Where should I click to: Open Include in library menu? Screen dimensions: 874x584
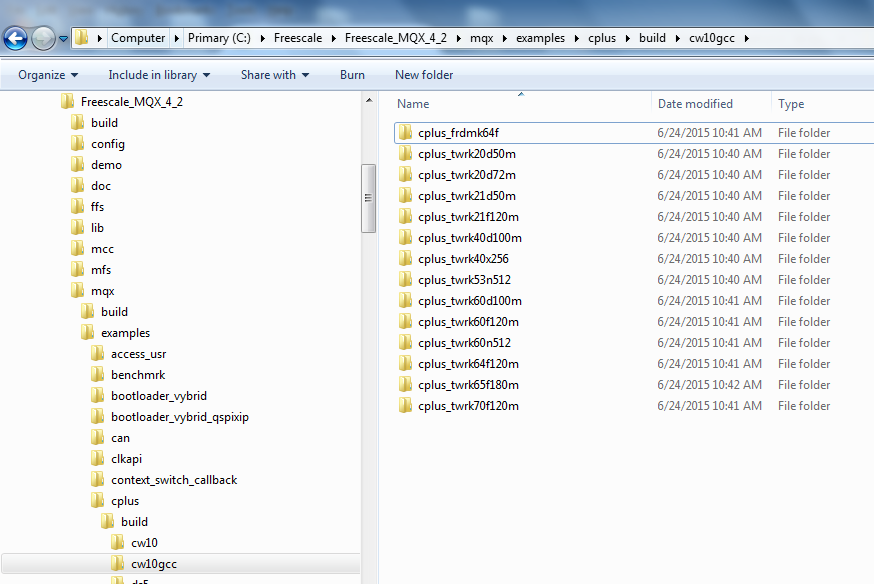159,75
